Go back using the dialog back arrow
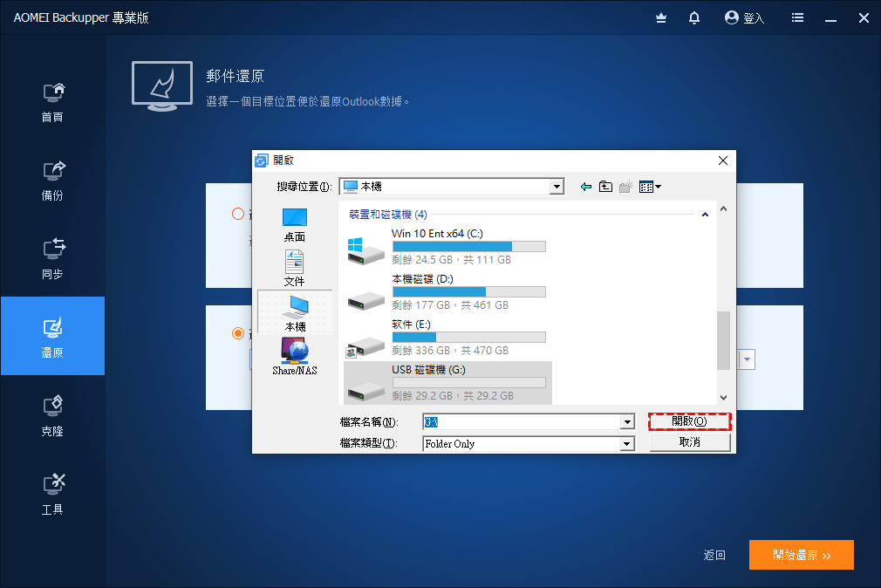Viewport: 881px width, 588px height. pos(586,187)
